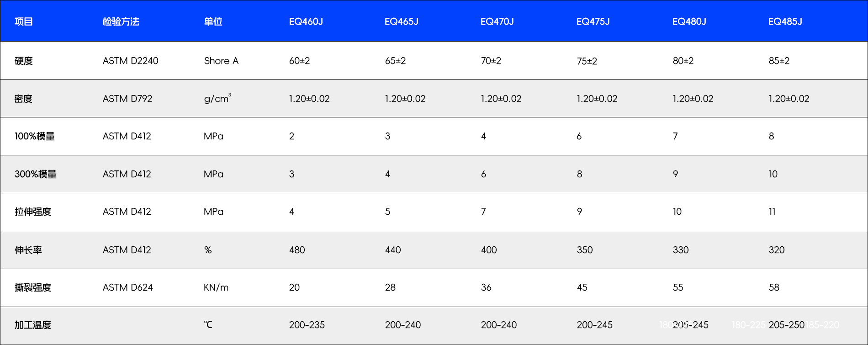This screenshot has width=868, height=345.
Task: Click the 硬度 row label
Action: coord(24,61)
